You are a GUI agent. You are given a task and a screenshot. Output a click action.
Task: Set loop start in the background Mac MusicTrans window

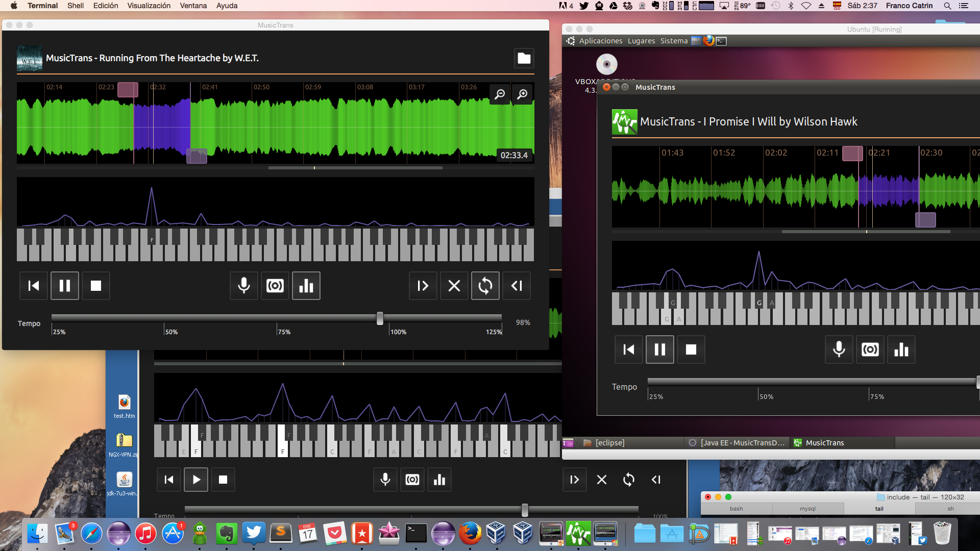[x=575, y=480]
